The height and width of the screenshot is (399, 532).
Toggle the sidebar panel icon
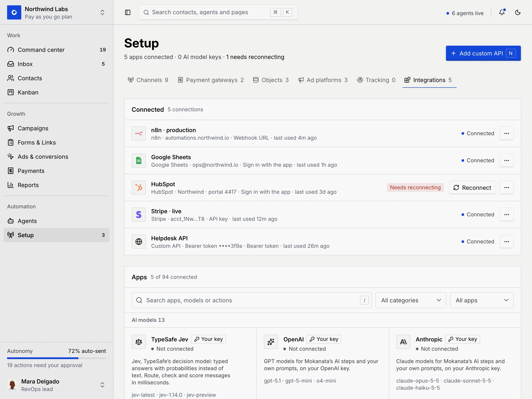128,12
